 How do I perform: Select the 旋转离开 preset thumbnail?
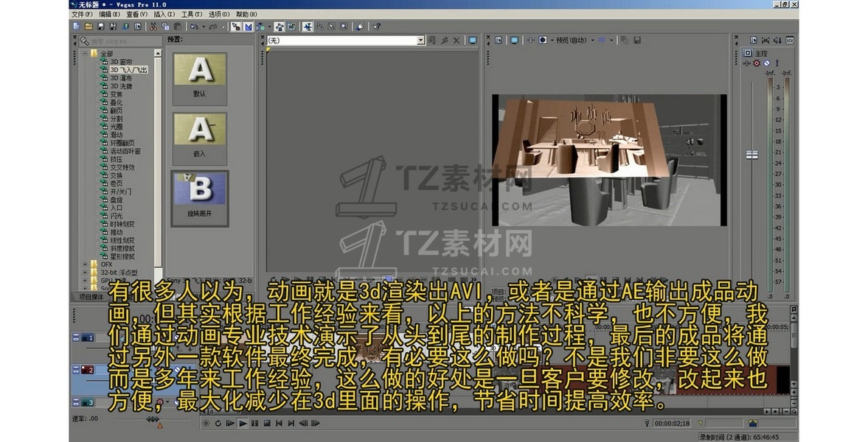tap(199, 198)
